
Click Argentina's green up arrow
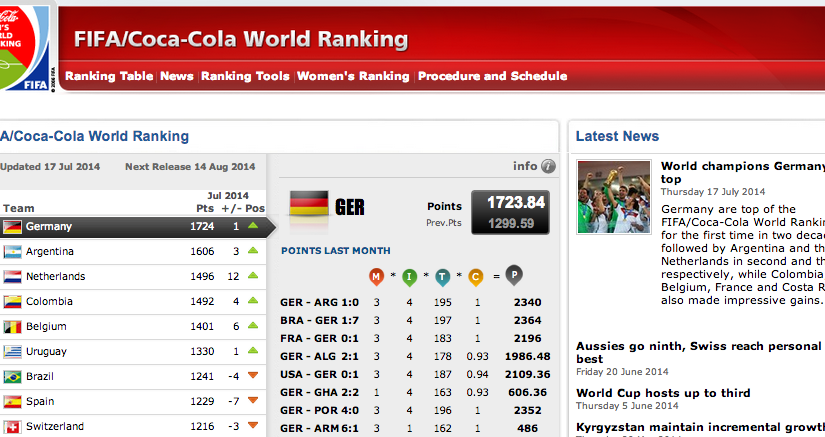[253, 251]
